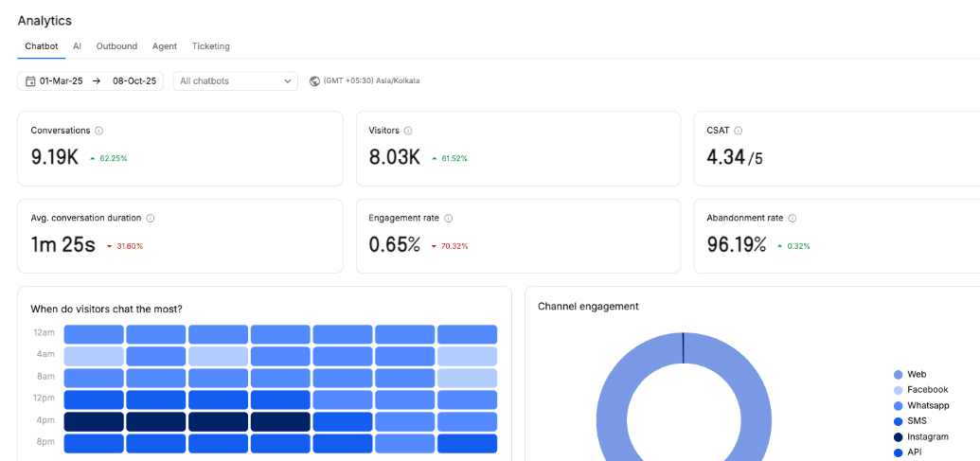The image size is (980, 461).
Task: Click the red down arrow beside 70.32%
Action: tap(435, 247)
